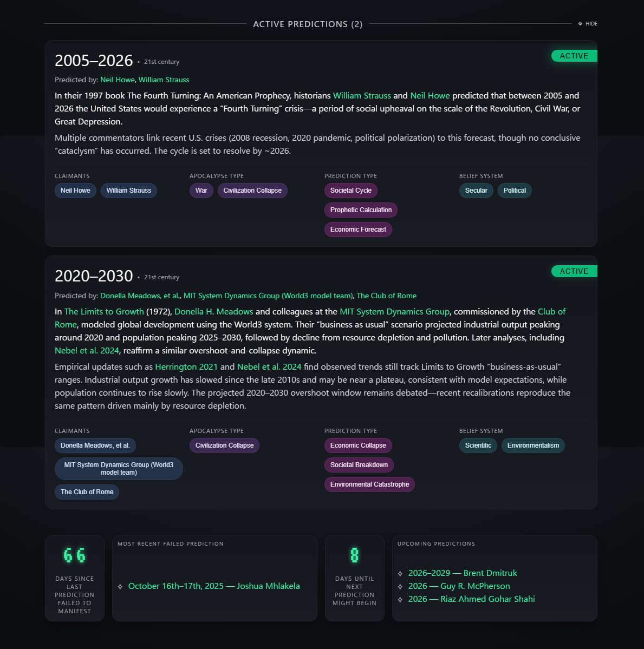Open the 2026–2029 Brent Dmitruk prediction

click(462, 573)
